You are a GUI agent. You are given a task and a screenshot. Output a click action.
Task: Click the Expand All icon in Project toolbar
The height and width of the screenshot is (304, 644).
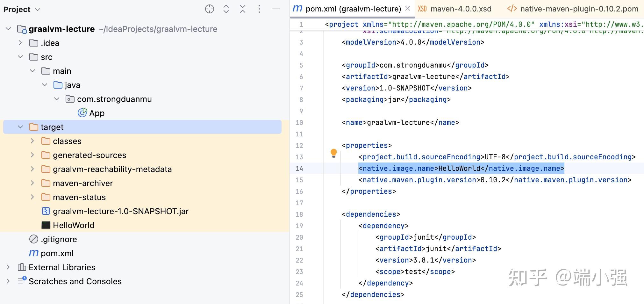click(x=226, y=9)
